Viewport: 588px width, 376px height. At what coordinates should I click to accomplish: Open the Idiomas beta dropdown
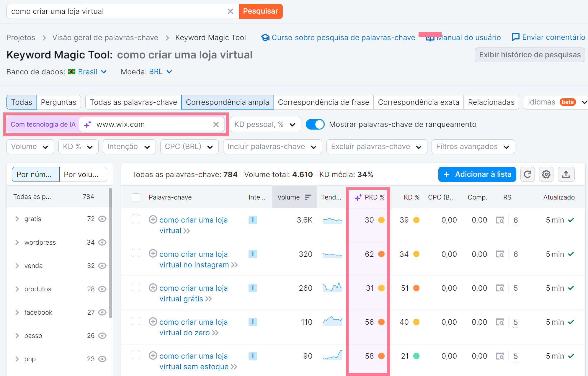(556, 102)
